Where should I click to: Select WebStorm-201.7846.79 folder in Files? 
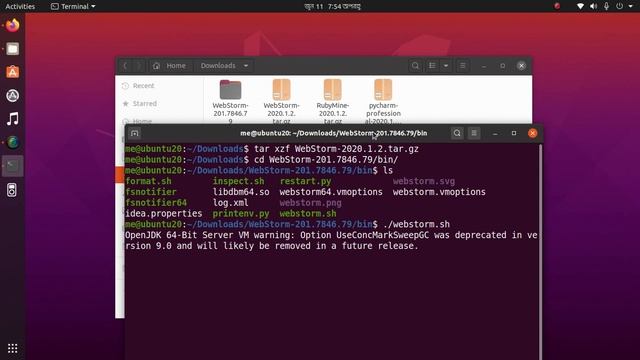(231, 101)
